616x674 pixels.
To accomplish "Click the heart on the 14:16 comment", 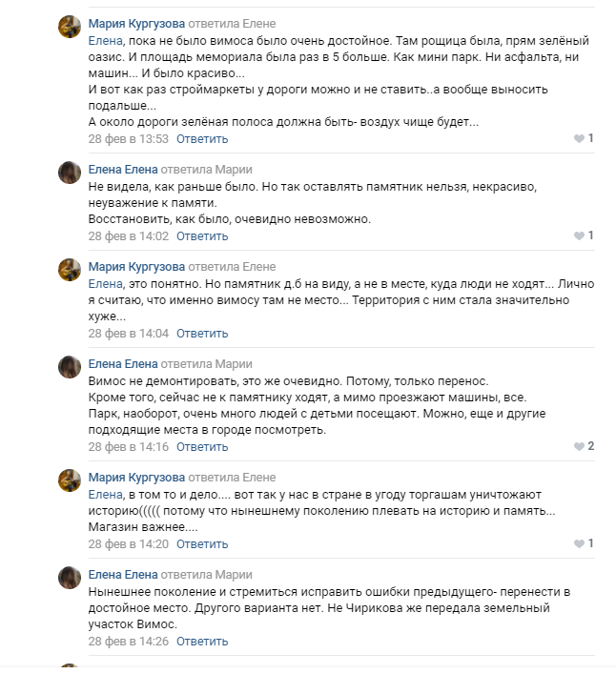I will [579, 446].
